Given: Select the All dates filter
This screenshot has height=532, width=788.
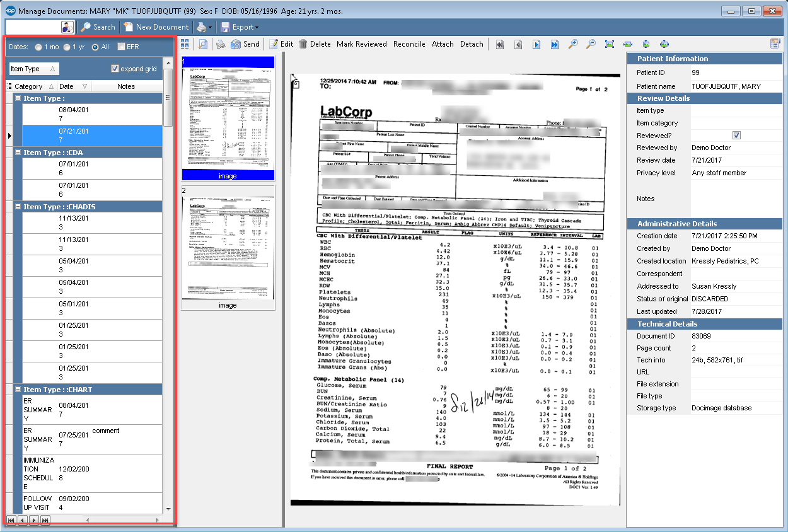Looking at the screenshot, I should [x=95, y=47].
